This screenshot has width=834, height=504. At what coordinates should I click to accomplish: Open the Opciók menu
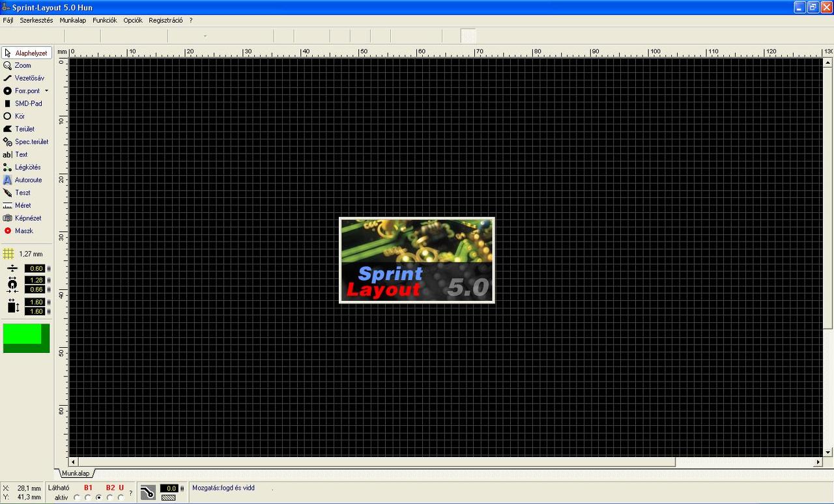pos(133,20)
